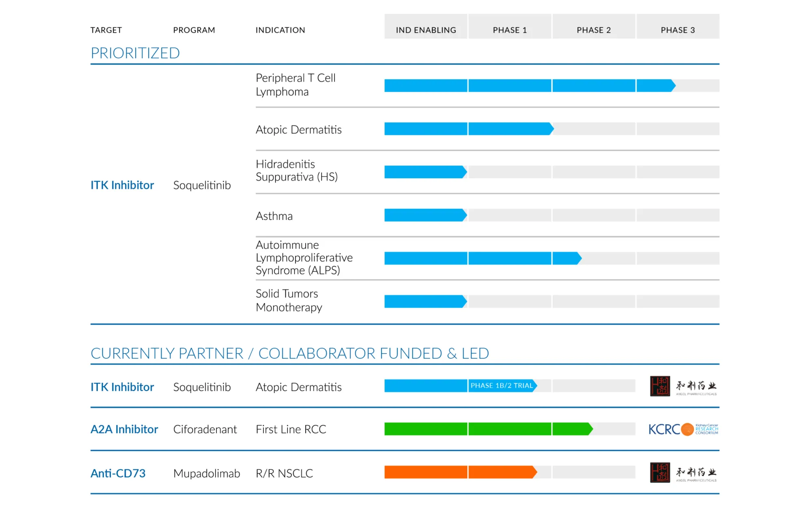812x525 pixels.
Task: Click the ITK Inhibitor target link
Action: click(122, 185)
